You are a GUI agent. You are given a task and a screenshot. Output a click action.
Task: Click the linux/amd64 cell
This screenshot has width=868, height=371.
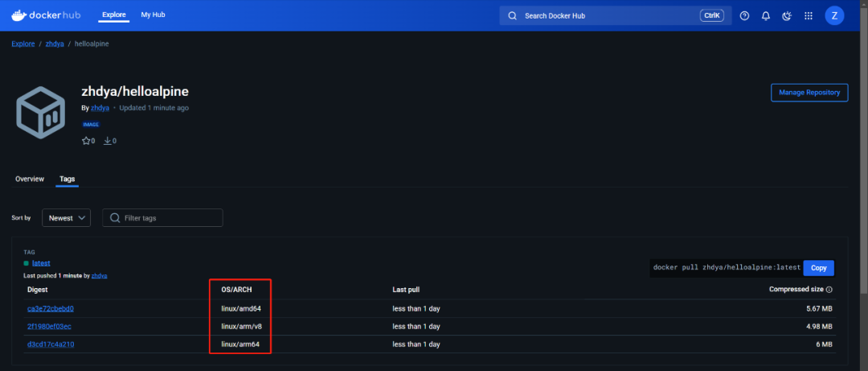241,308
